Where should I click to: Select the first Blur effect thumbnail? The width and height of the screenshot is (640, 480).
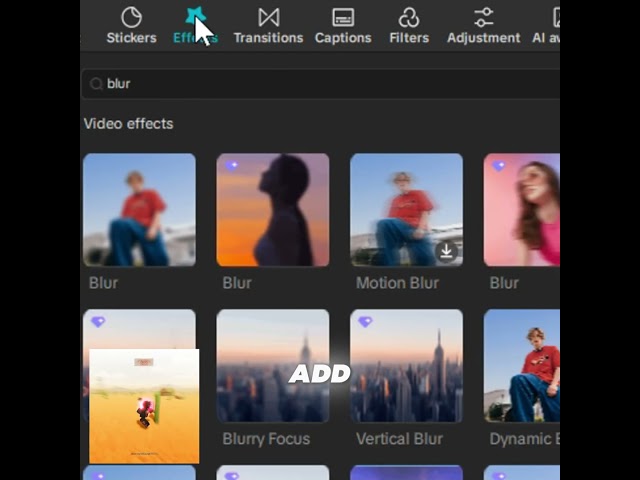[139, 210]
